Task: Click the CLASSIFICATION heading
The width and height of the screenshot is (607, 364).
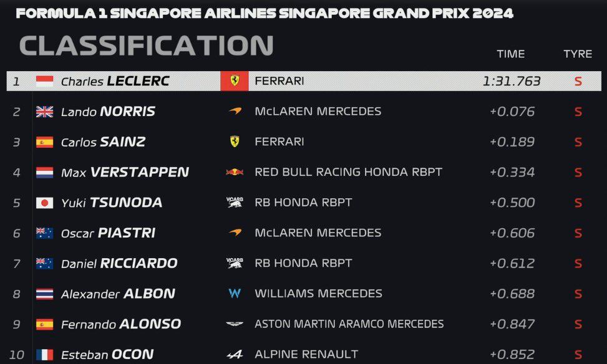Action: point(147,45)
